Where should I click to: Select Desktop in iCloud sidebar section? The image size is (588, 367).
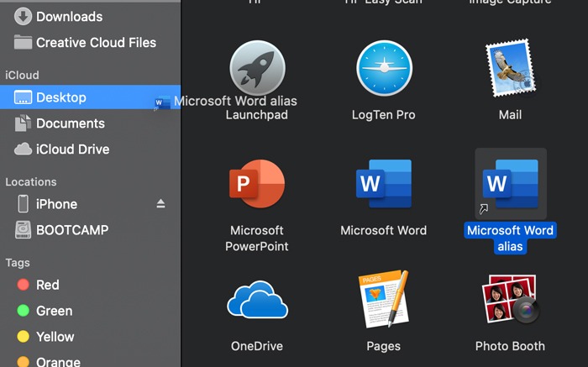click(60, 97)
